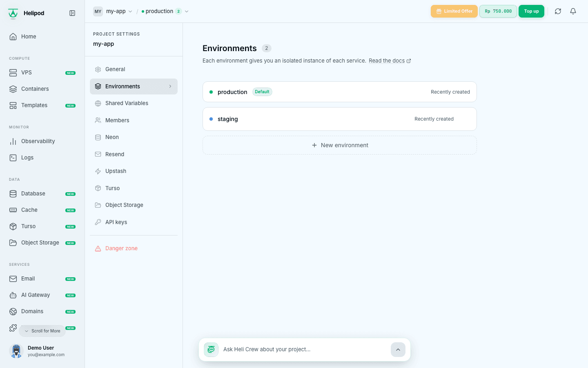The height and width of the screenshot is (368, 588).
Task: Click the Environments layers icon
Action: pyautogui.click(x=98, y=86)
